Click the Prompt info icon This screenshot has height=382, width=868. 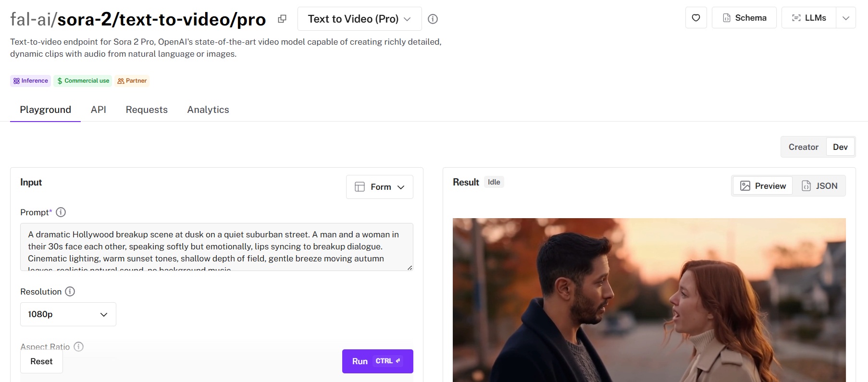click(61, 212)
